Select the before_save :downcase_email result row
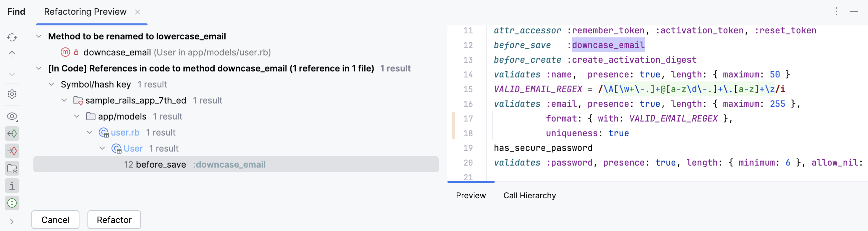The width and height of the screenshot is (868, 231). 236,164
